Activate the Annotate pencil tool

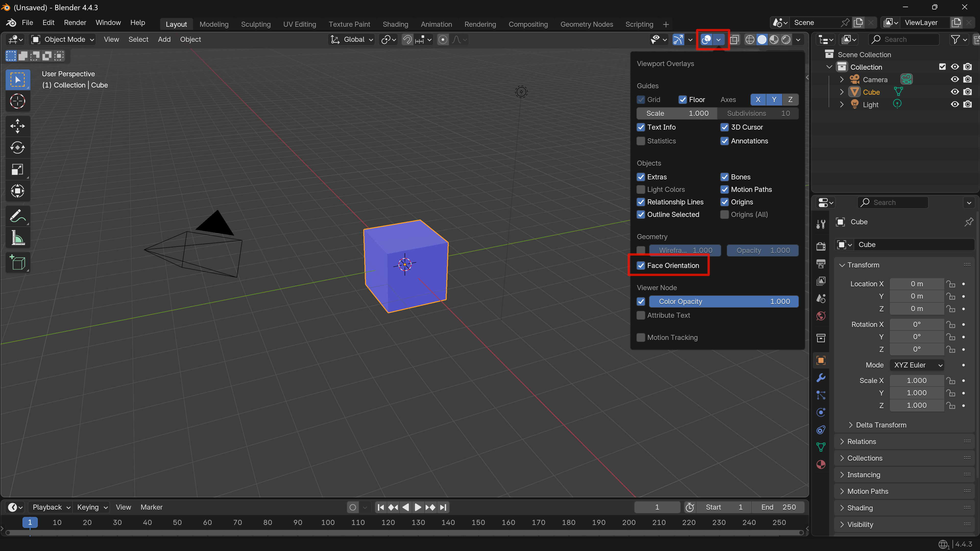[x=18, y=216]
